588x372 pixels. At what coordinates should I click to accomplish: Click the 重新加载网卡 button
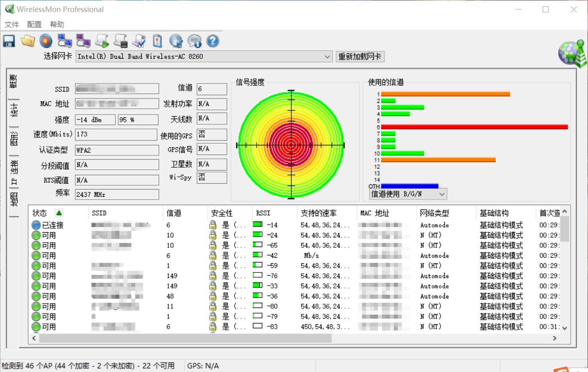click(360, 57)
